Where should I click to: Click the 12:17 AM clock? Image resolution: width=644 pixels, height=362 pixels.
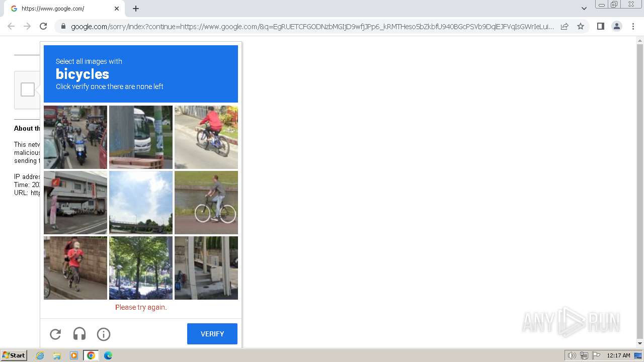tap(618, 355)
